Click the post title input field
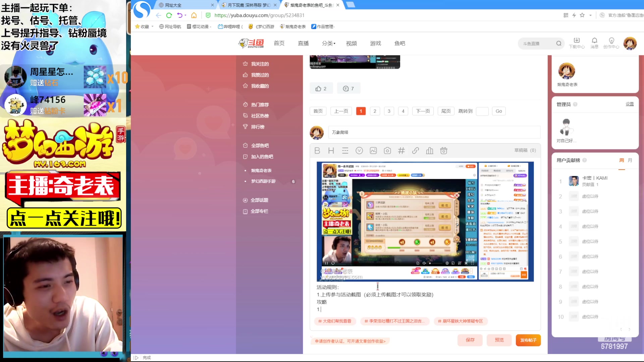 pos(434,132)
